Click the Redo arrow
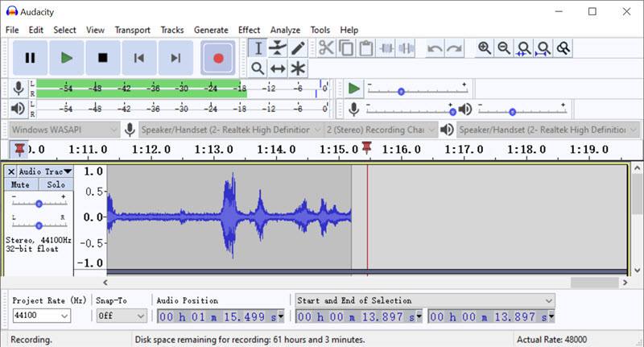 pyautogui.click(x=454, y=48)
